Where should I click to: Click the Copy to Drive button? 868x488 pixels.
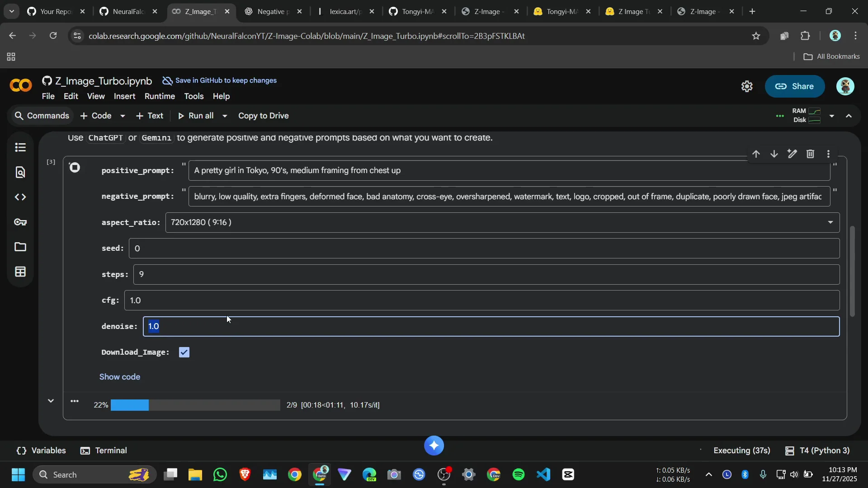pos(263,116)
